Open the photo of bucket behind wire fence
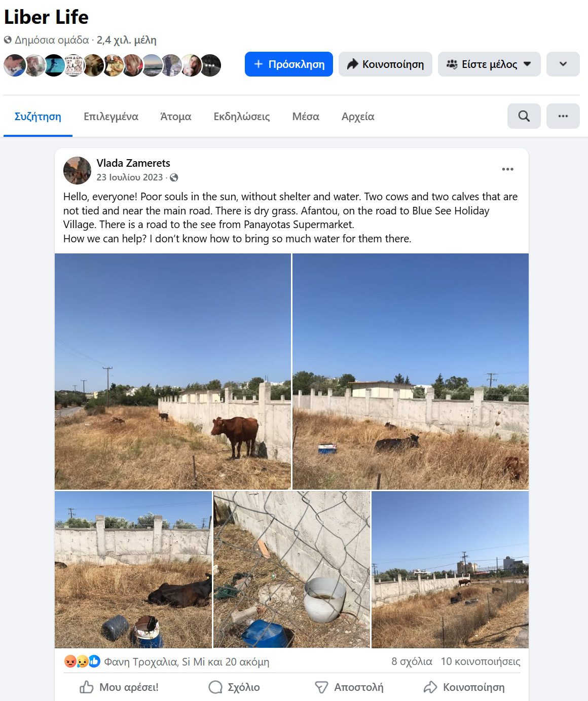Image resolution: width=588 pixels, height=701 pixels. pos(292,569)
